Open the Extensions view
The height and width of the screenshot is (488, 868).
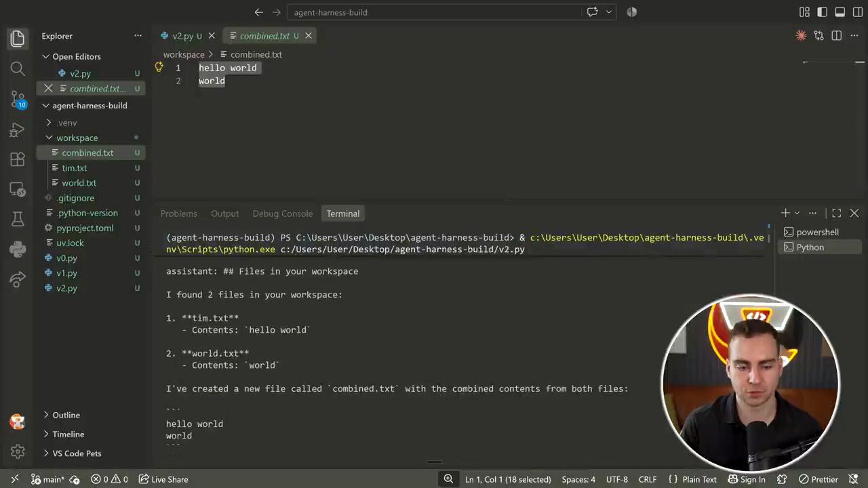(18, 159)
